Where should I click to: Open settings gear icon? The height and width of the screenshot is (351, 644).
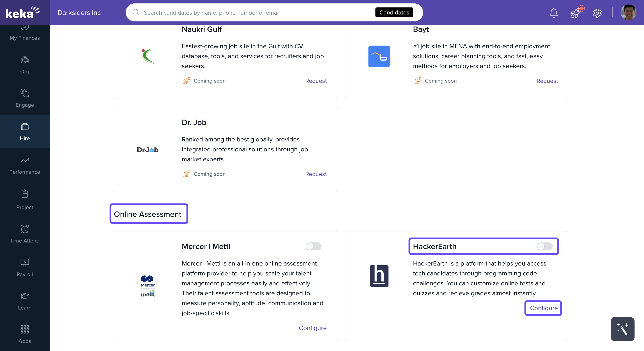coord(597,13)
